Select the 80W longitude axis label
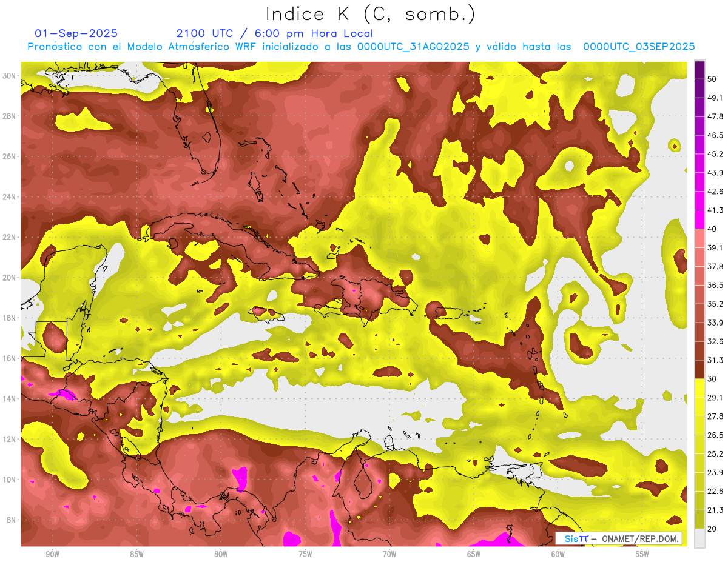This screenshot has height=562, width=728. point(221,554)
